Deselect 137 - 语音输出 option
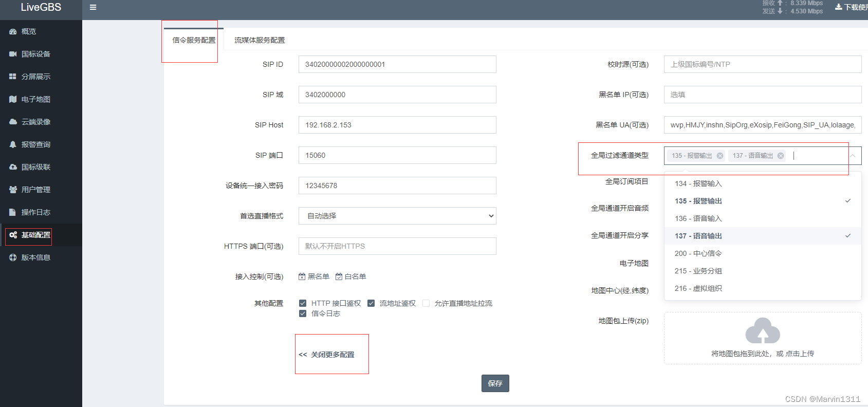This screenshot has height=407, width=868. click(763, 236)
